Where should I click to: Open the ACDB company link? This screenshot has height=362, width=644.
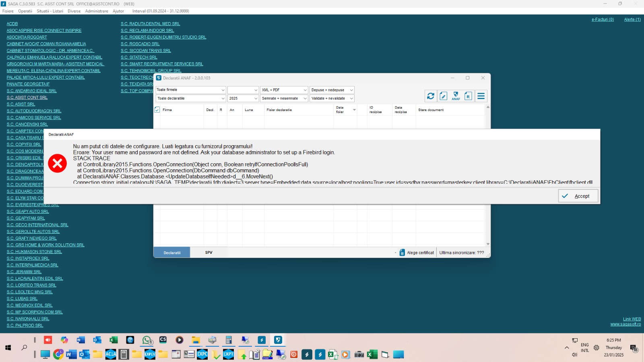pos(12,24)
